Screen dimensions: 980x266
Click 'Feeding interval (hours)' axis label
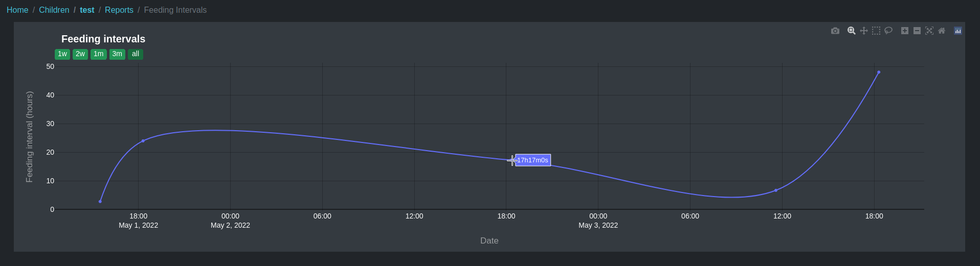point(30,137)
